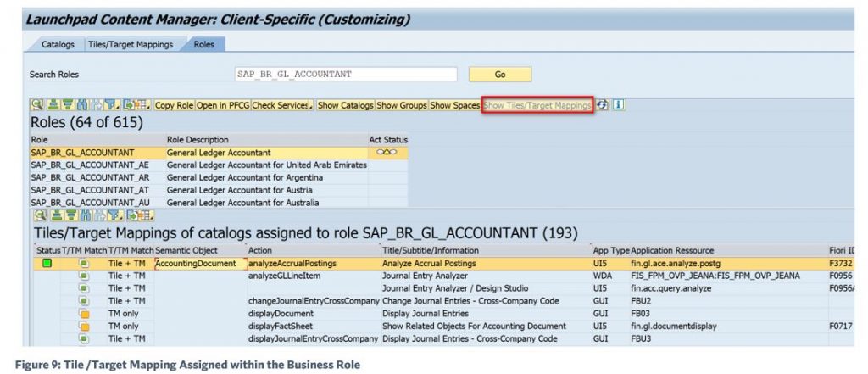Viewport: 868px width, 374px height.
Task: Select the Roles tab
Action: point(203,44)
